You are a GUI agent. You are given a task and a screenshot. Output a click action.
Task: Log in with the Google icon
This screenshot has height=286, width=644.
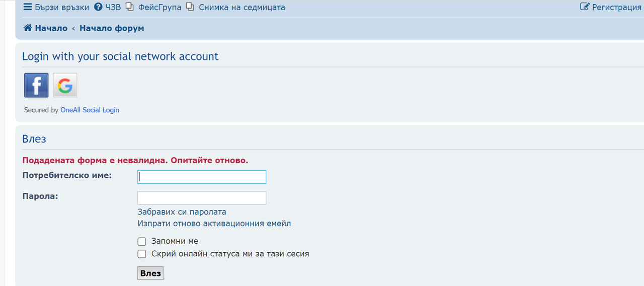65,85
